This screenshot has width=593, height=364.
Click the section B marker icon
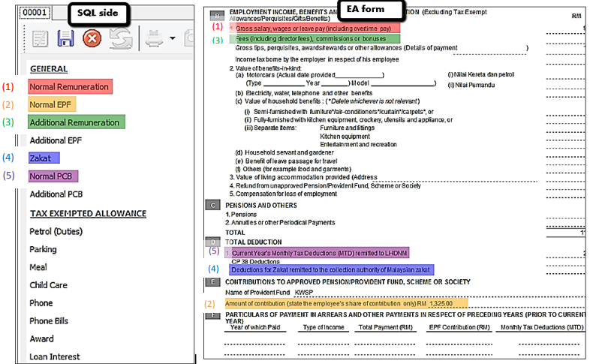coord(218,15)
